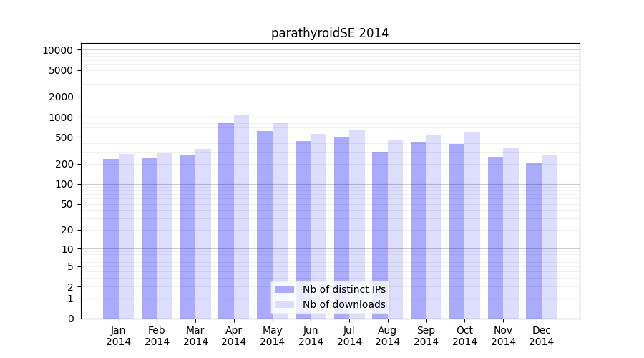Click the 10000 y-axis tick label

[x=57, y=50]
